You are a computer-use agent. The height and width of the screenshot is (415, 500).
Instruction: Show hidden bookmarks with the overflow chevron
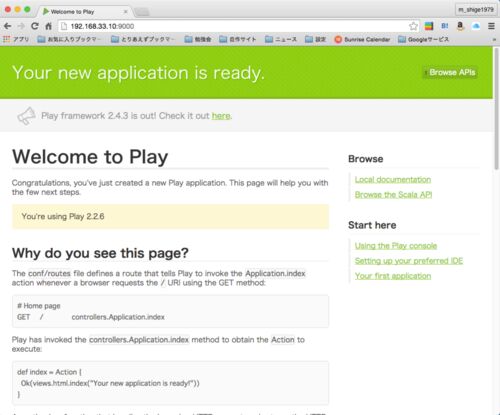tap(494, 39)
